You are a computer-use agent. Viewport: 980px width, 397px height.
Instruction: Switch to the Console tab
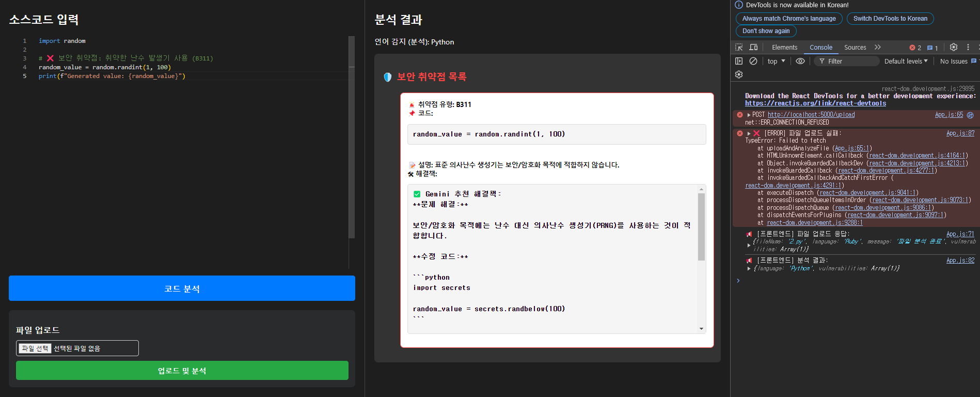[820, 47]
